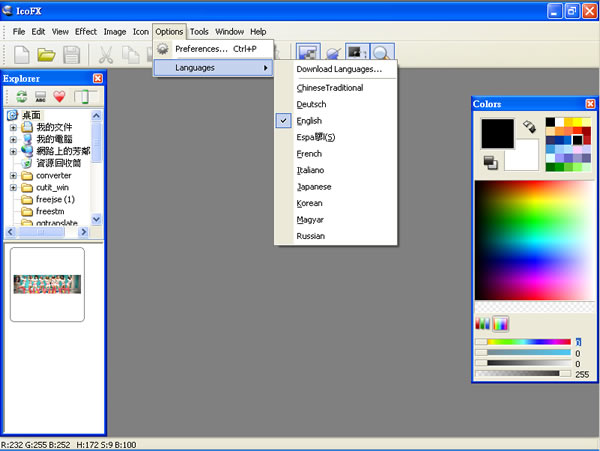The image size is (600, 451).
Task: Click the red heart favorites icon
Action: point(59,96)
